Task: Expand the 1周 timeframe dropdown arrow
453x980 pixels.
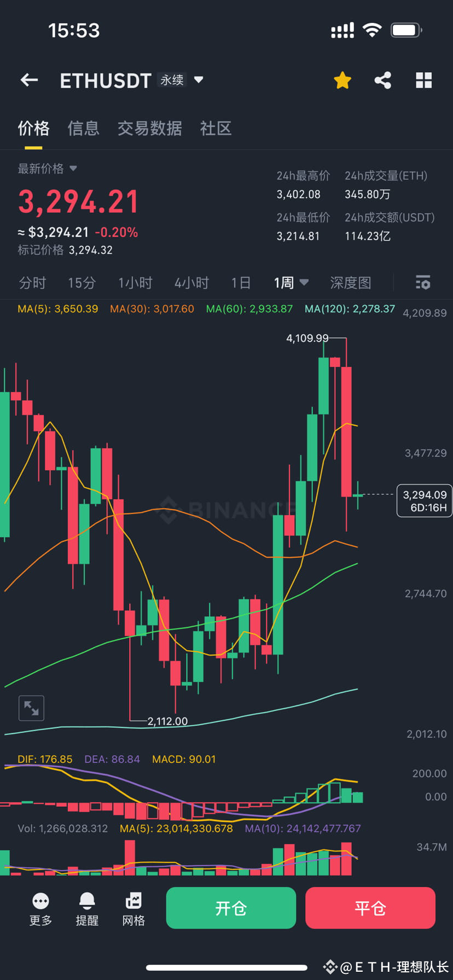Action: 303,283
